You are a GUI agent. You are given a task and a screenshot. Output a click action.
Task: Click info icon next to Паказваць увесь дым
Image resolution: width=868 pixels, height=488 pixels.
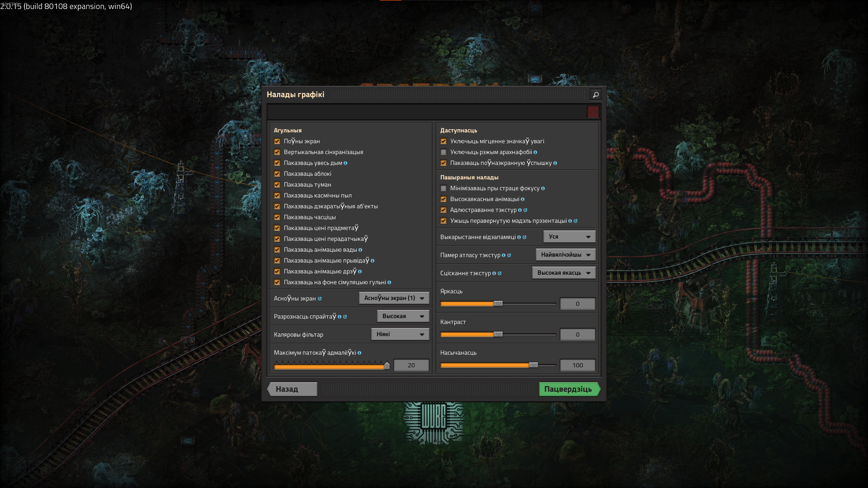[345, 163]
